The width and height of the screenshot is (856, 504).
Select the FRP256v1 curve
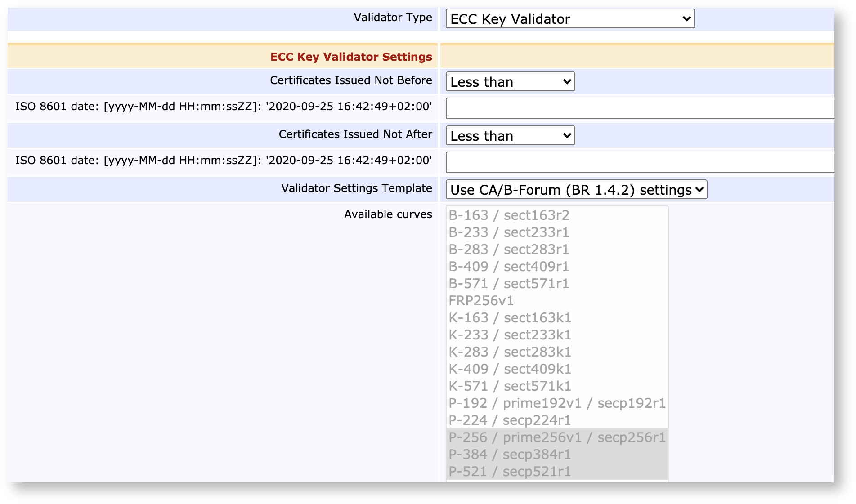481,301
